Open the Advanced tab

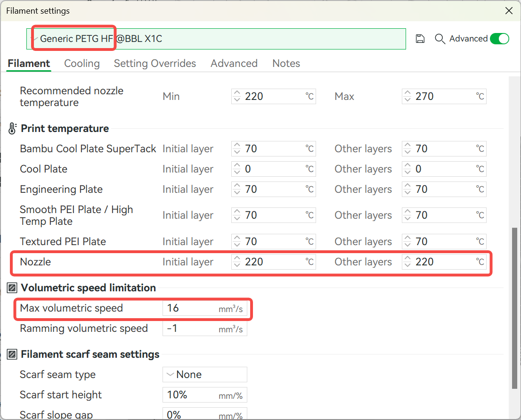(234, 63)
